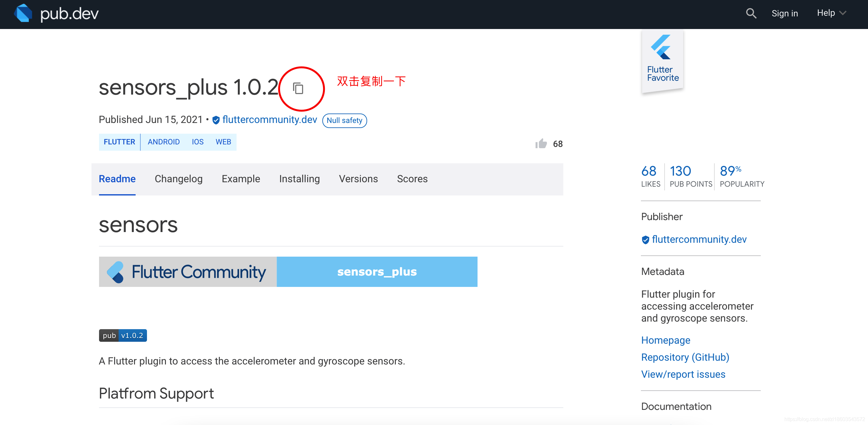The height and width of the screenshot is (425, 868).
Task: Click the 'A Flutter plugin to access' sentence
Action: (x=252, y=361)
